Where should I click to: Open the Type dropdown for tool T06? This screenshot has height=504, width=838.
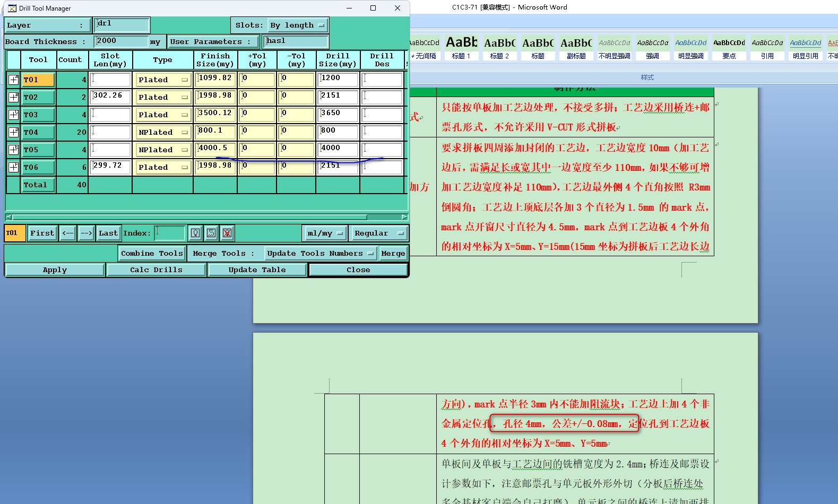coord(163,167)
